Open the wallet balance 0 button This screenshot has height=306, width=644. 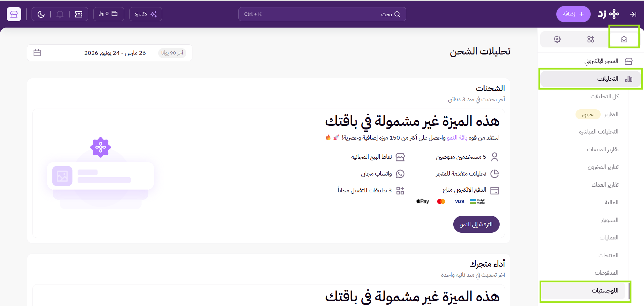(x=108, y=14)
